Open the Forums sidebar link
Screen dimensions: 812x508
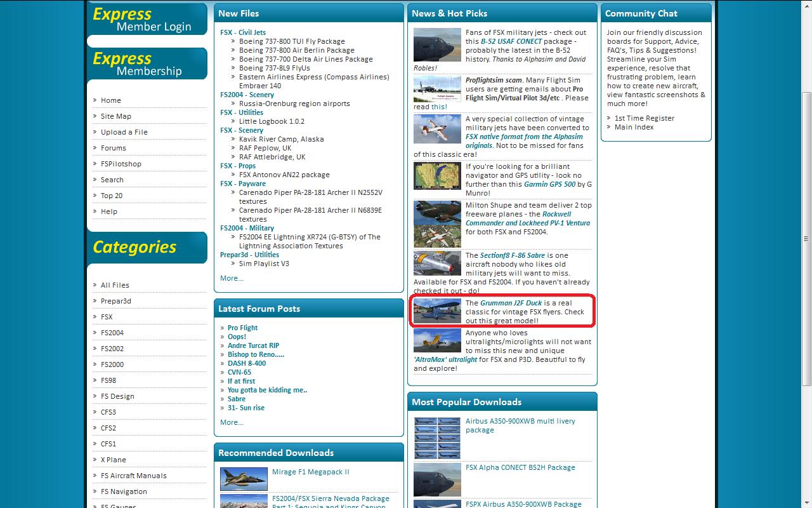(114, 148)
